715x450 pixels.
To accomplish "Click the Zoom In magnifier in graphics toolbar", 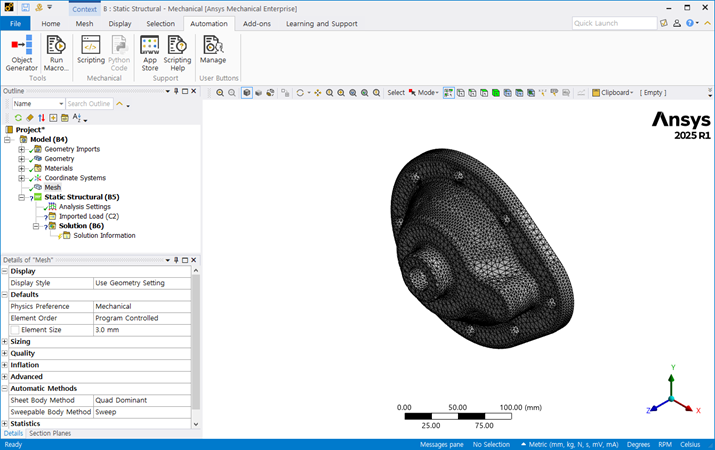I will pyautogui.click(x=220, y=93).
